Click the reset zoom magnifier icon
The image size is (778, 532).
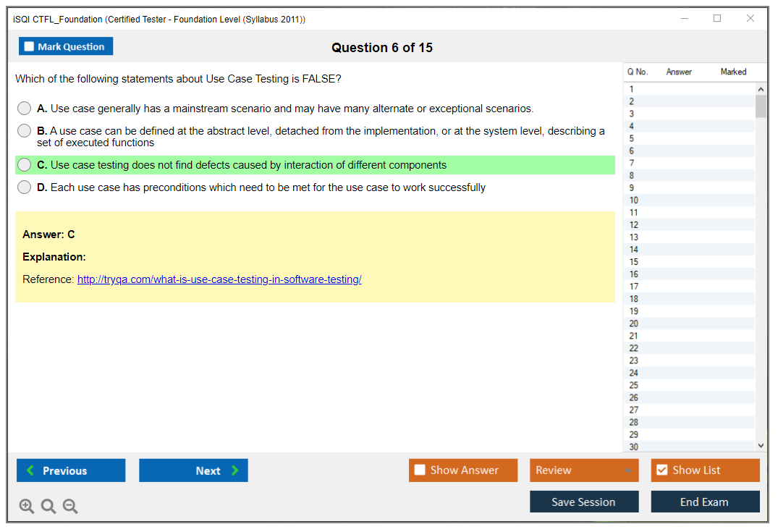(x=48, y=507)
